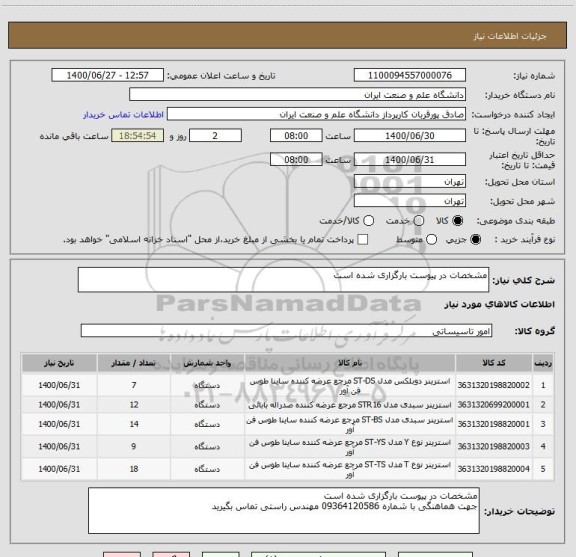Select product code 363132019882003 cell
576x557 pixels.
tap(494, 446)
